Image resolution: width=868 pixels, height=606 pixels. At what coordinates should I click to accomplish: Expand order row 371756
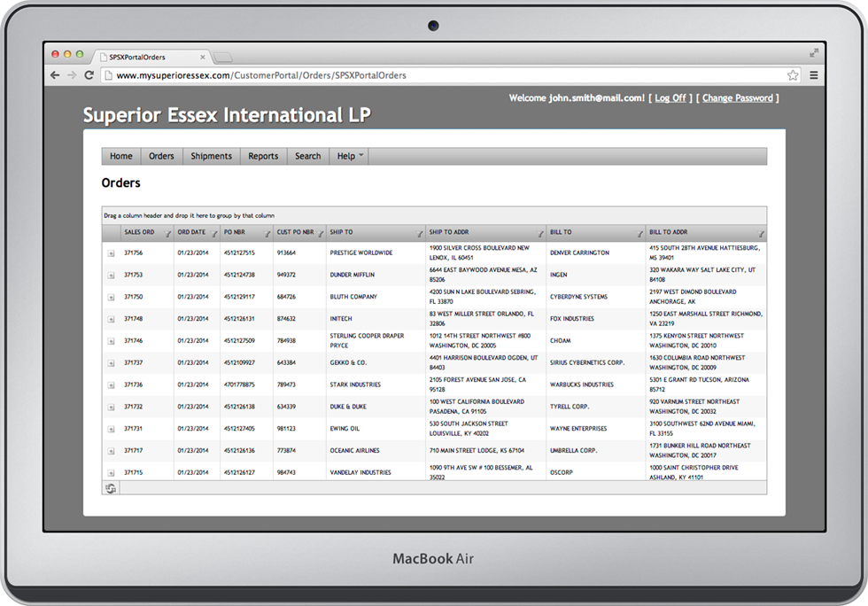112,253
